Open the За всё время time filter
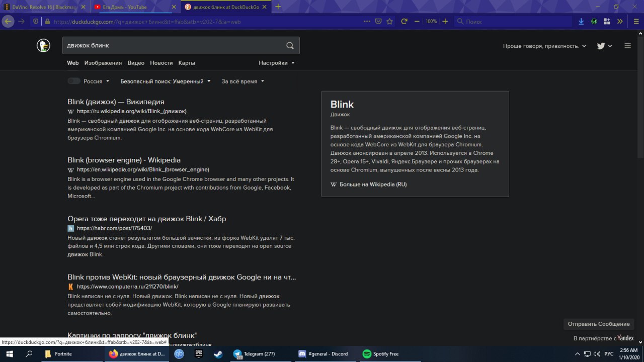 [x=243, y=81]
